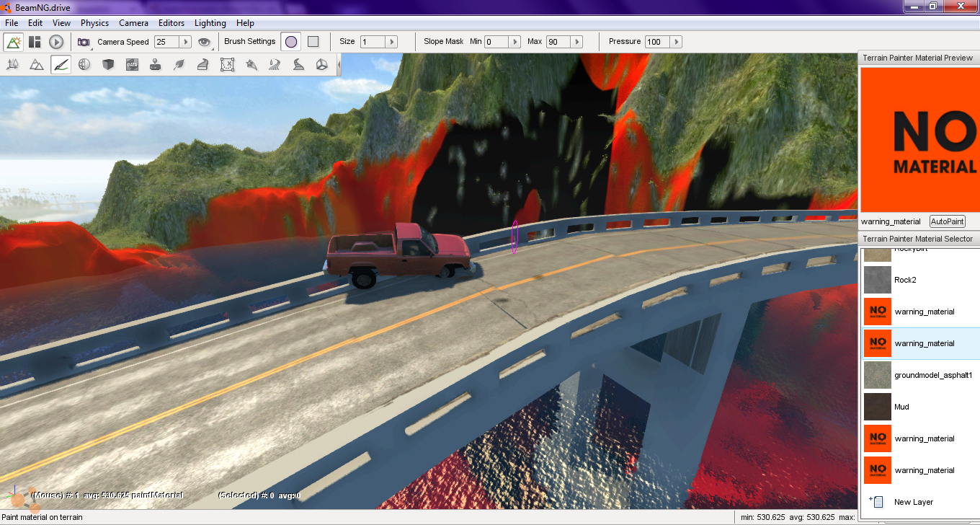Open the File menu
980x525 pixels.
coord(12,23)
